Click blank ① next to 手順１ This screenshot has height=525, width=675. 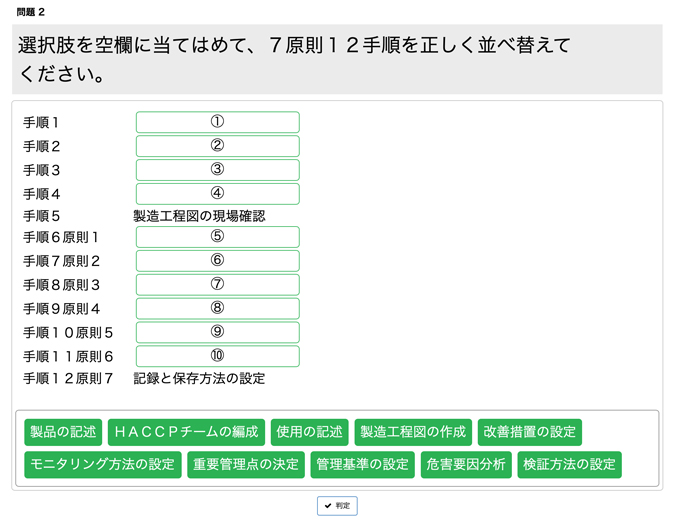click(217, 122)
